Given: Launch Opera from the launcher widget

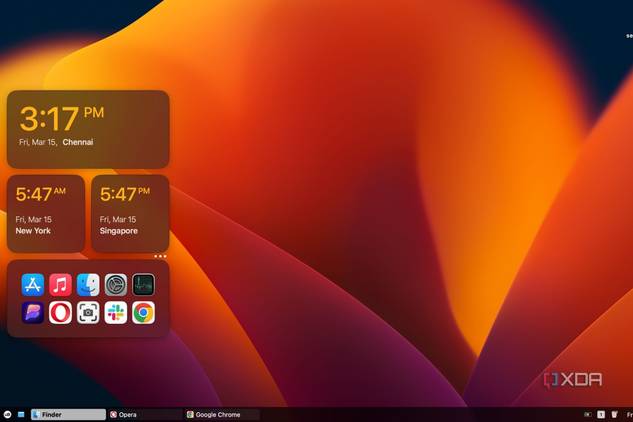Looking at the screenshot, I should coord(61,313).
